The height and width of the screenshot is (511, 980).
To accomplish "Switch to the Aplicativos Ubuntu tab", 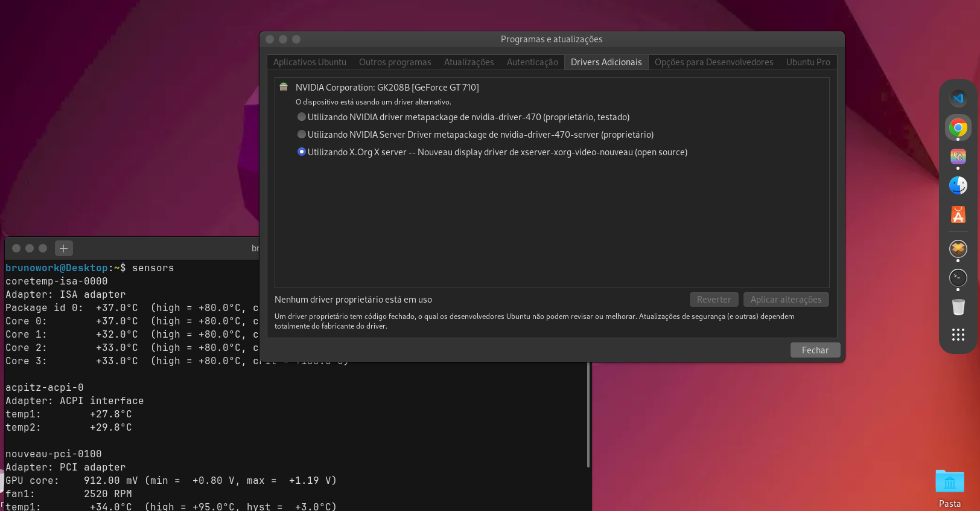I will 310,62.
